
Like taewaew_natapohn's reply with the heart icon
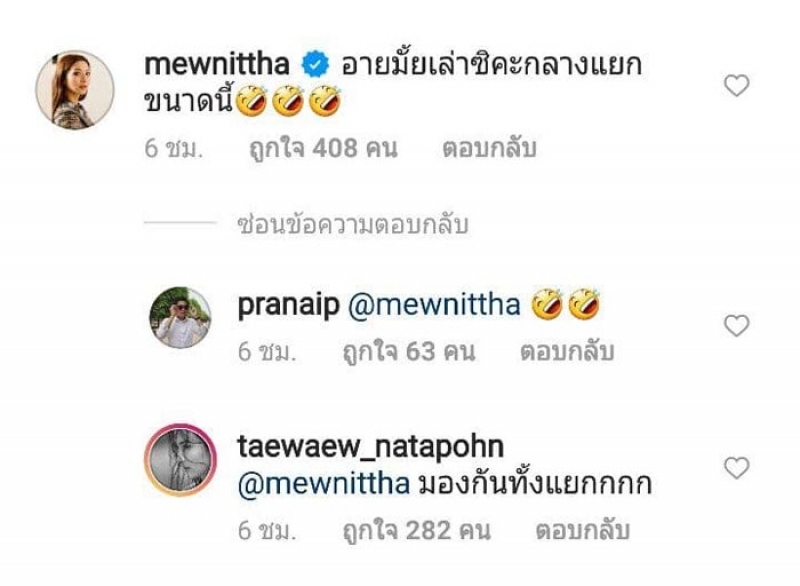(736, 468)
